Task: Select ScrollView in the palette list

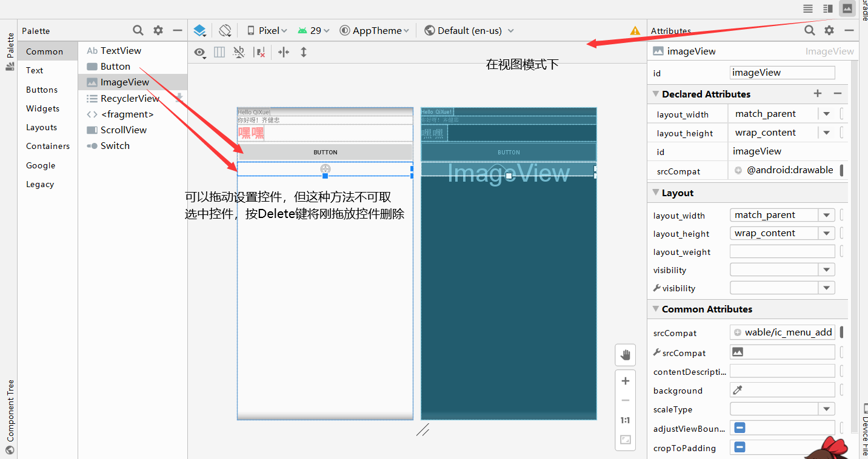Action: tap(133, 130)
